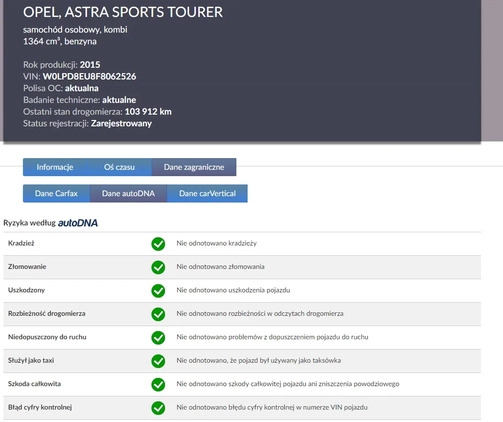503x422 pixels.
Task: Click the Zarejestrowany registration status
Action: pos(121,124)
